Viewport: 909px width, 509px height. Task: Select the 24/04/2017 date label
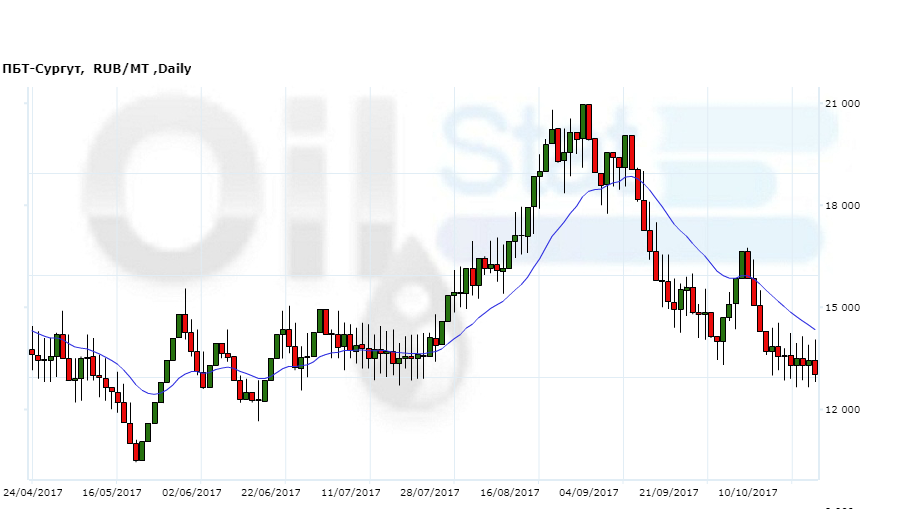tap(32, 493)
